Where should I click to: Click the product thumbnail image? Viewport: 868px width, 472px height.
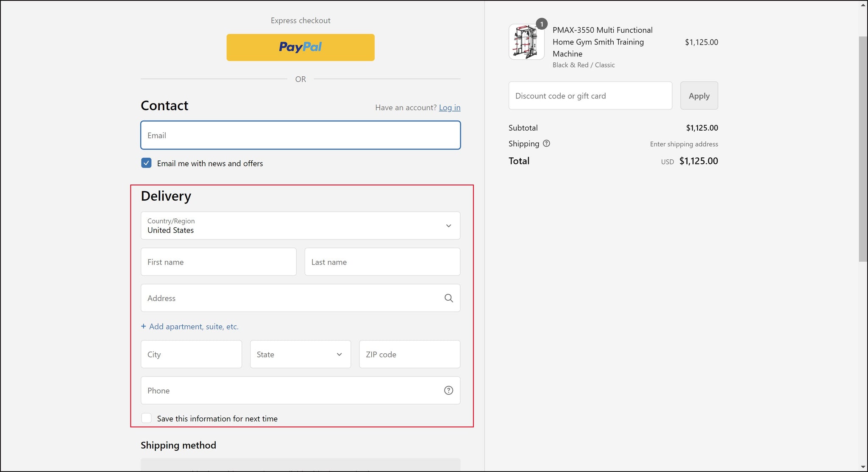(x=526, y=42)
